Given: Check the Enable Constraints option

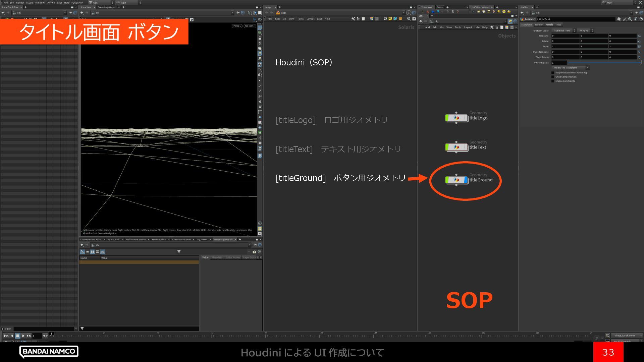Looking at the screenshot, I should 553,81.
